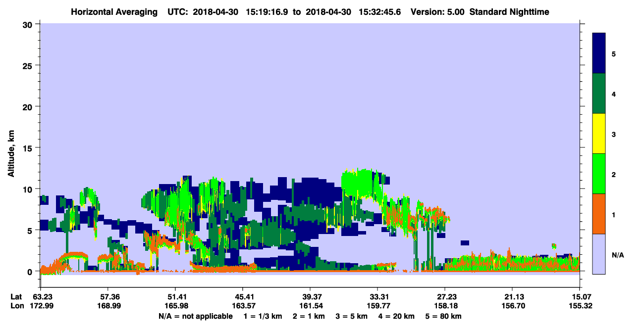
Task: Click the legend text 'N/A = not applicable'
Action: point(195,316)
